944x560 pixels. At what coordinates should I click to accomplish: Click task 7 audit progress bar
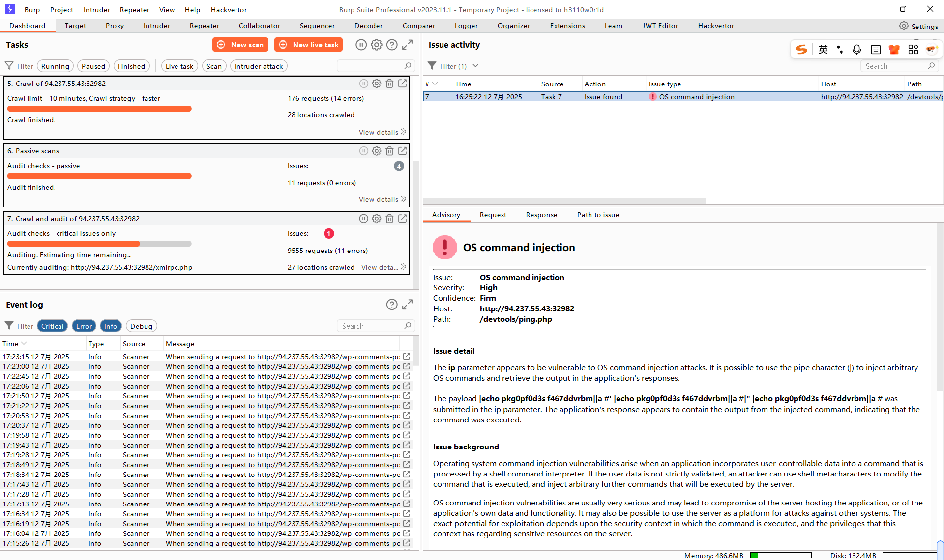pyautogui.click(x=99, y=244)
